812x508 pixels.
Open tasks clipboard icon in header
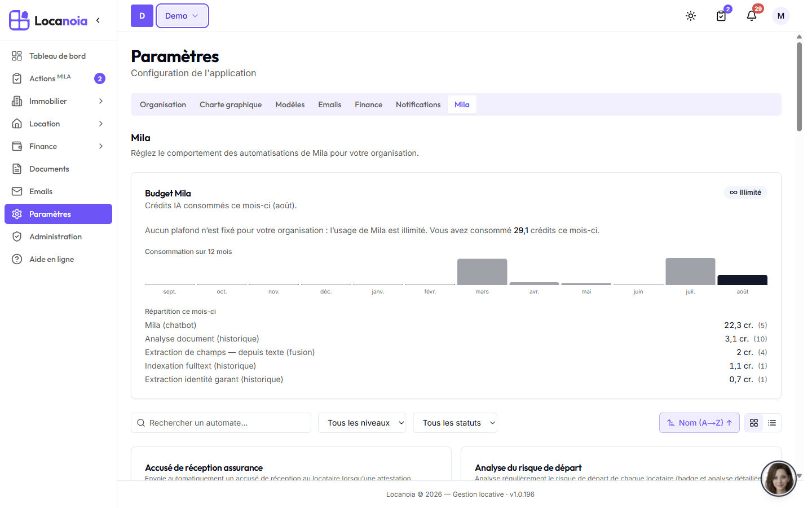(721, 16)
